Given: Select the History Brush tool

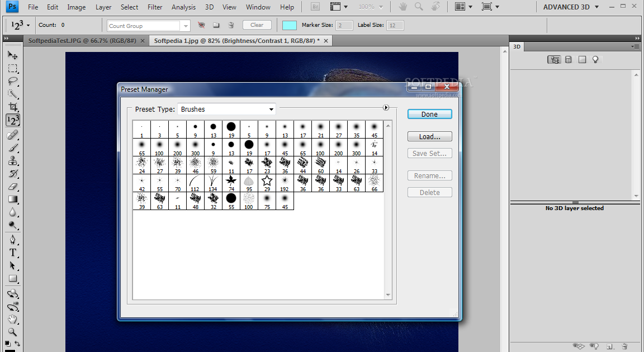Looking at the screenshot, I should pyautogui.click(x=13, y=174).
